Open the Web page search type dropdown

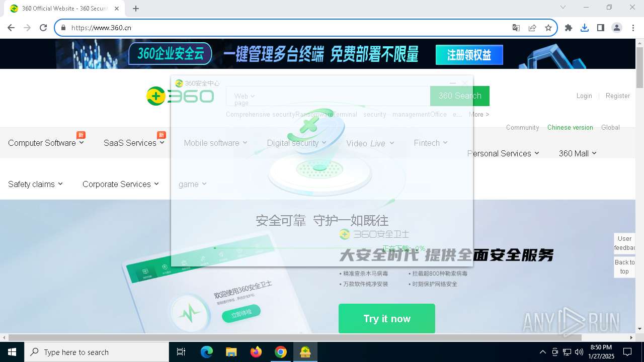(x=244, y=99)
